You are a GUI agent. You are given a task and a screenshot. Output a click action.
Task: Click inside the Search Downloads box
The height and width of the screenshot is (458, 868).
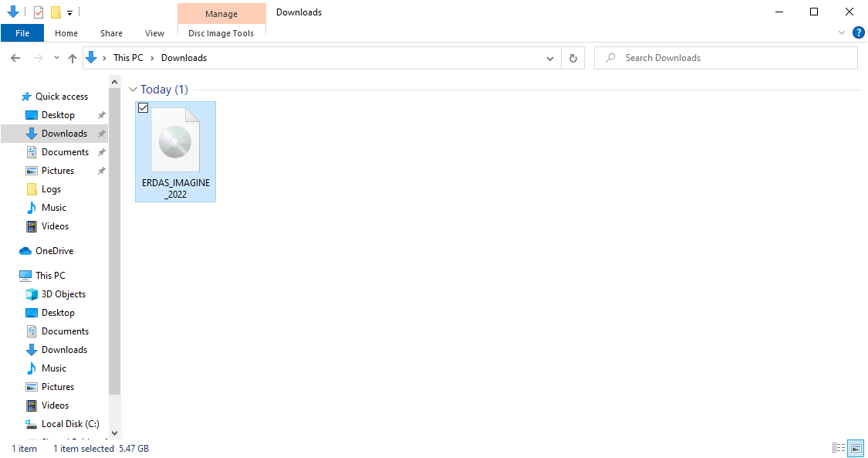tap(725, 57)
